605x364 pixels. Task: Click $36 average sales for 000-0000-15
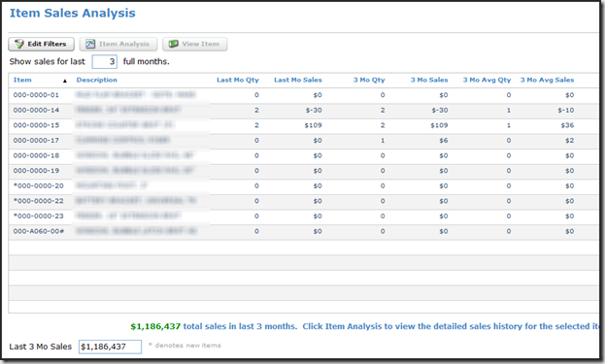[x=567, y=125]
